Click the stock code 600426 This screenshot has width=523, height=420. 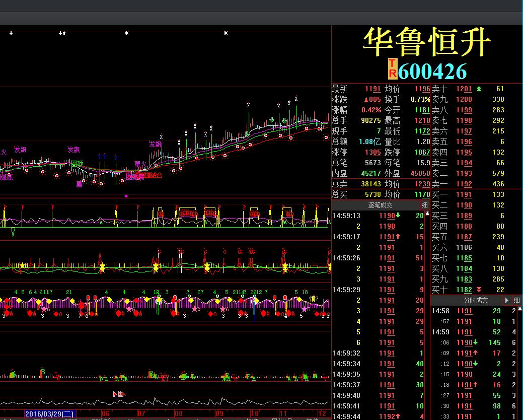(432, 71)
